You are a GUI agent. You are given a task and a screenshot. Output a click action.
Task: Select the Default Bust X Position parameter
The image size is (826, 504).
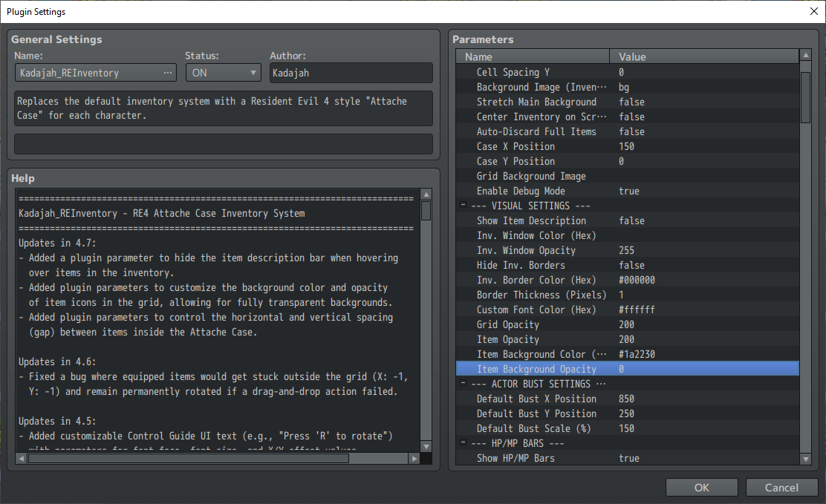[x=628, y=399]
